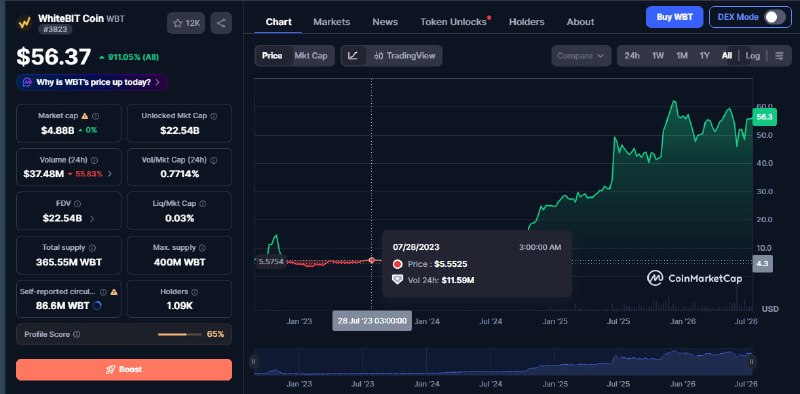Click the info icon beside Market cap
The width and height of the screenshot is (800, 394).
click(95, 116)
